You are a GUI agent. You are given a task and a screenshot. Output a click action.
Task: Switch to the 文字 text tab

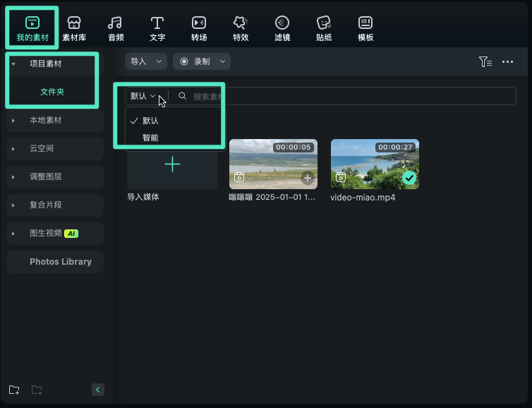click(x=157, y=28)
